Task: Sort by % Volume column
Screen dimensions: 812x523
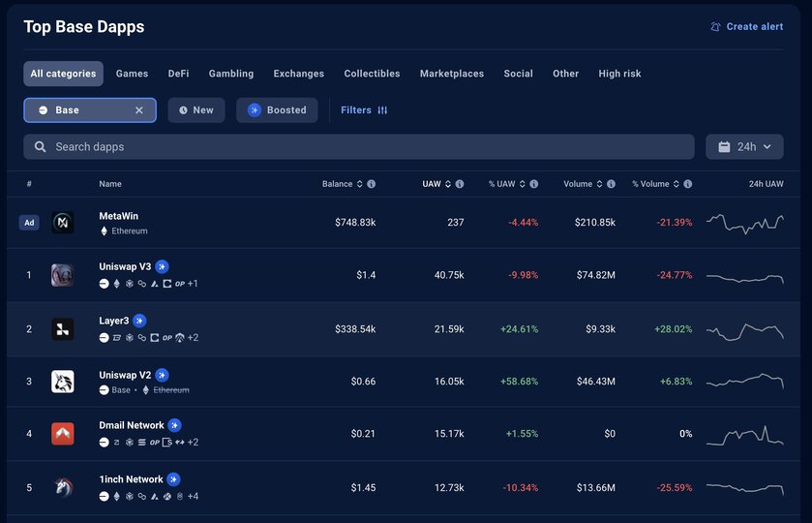Action: (655, 184)
